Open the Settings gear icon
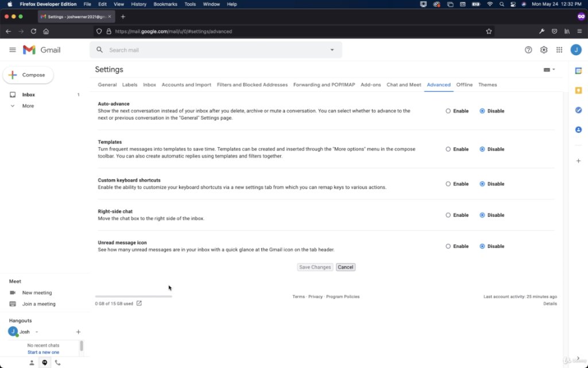The height and width of the screenshot is (368, 588). point(544,50)
